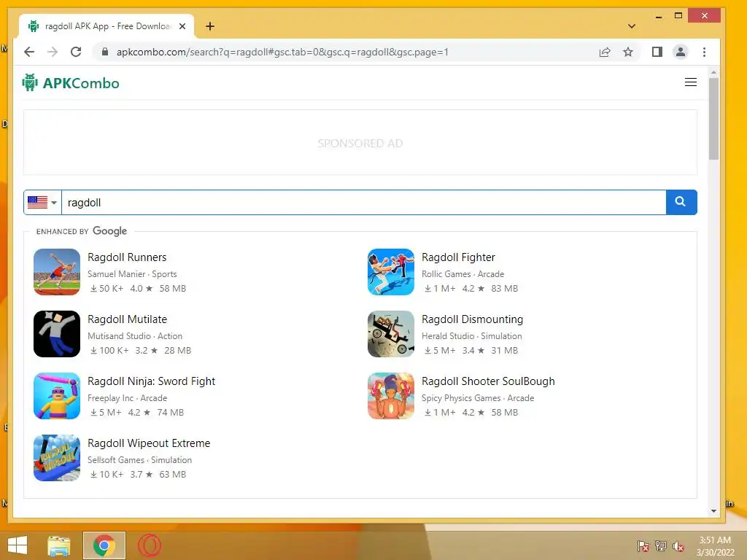Submit search with the magnifier button
The image size is (747, 560).
click(681, 203)
